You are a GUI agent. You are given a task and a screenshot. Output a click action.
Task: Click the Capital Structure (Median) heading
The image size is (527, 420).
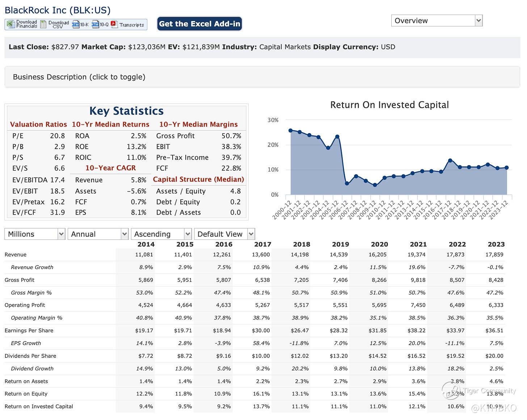[198, 179]
